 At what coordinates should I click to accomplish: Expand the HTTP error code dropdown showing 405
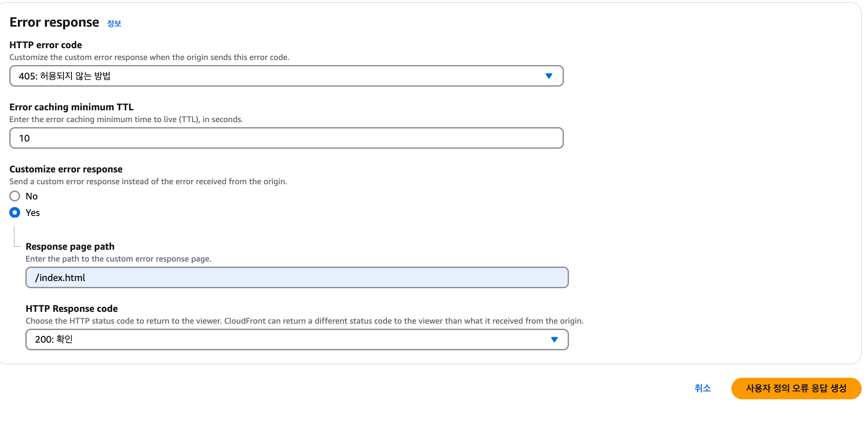pyautogui.click(x=286, y=76)
